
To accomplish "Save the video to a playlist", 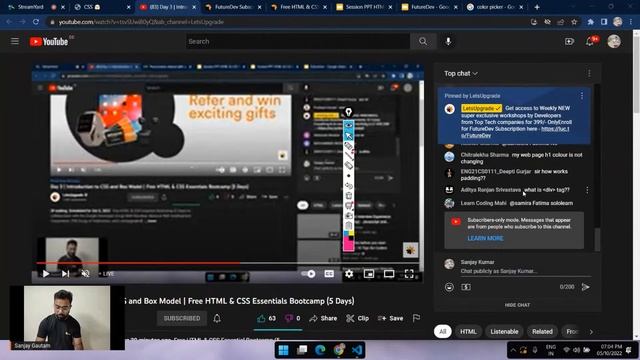I will click(x=391, y=318).
